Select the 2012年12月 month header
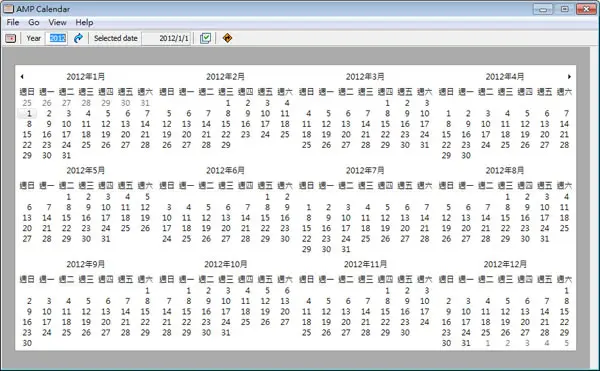Image resolution: width=600 pixels, height=371 pixels. 505,264
